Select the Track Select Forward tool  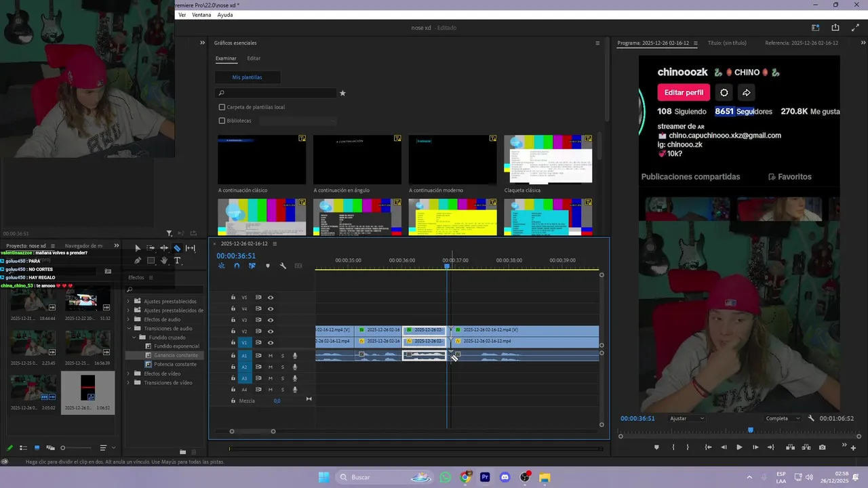point(151,248)
